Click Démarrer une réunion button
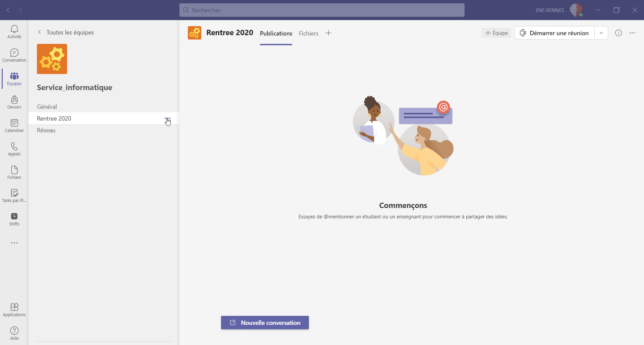Image resolution: width=644 pixels, height=345 pixels. (x=554, y=33)
